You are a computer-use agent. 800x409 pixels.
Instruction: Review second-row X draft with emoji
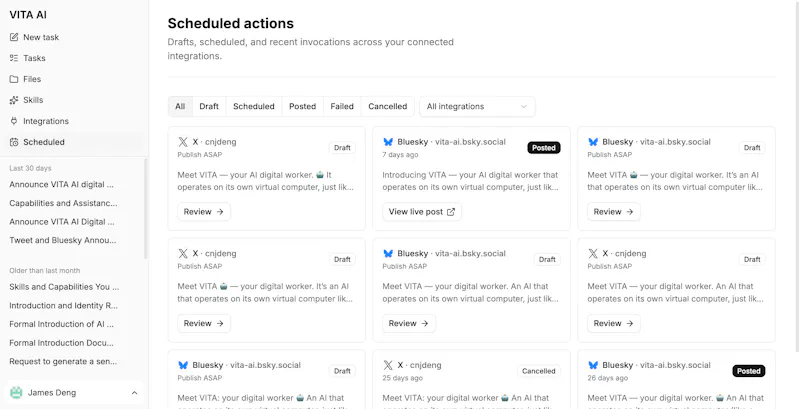(204, 323)
